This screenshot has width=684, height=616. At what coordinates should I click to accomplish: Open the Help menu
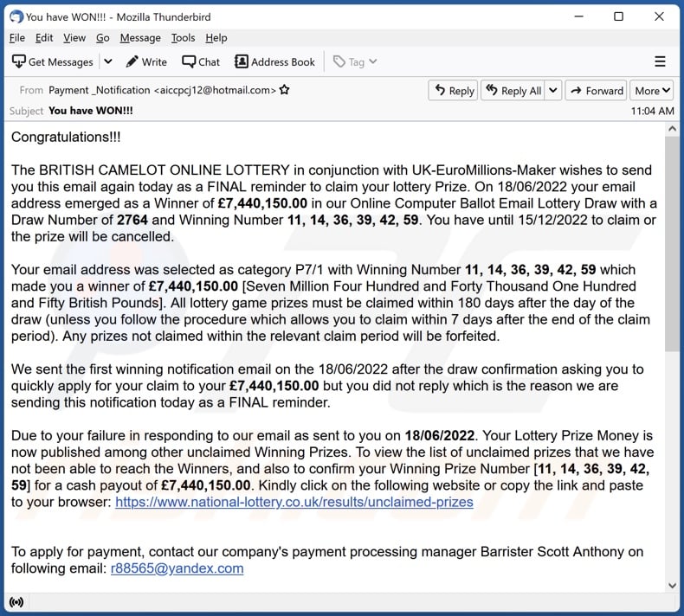click(x=216, y=38)
